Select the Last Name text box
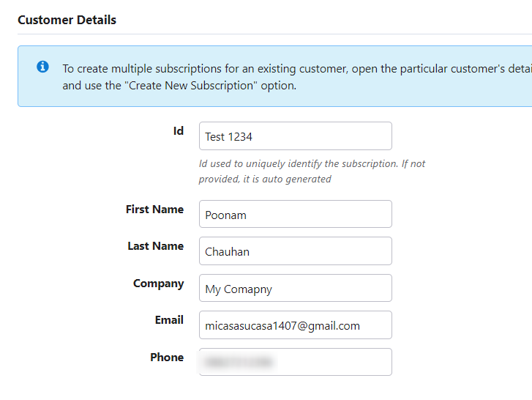This screenshot has height=400, width=532. click(x=295, y=251)
